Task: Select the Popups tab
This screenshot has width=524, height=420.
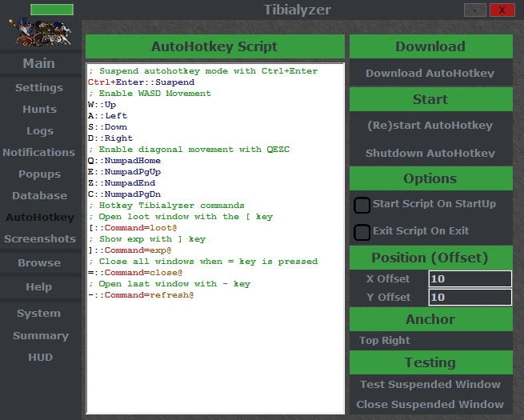Action: (39, 174)
